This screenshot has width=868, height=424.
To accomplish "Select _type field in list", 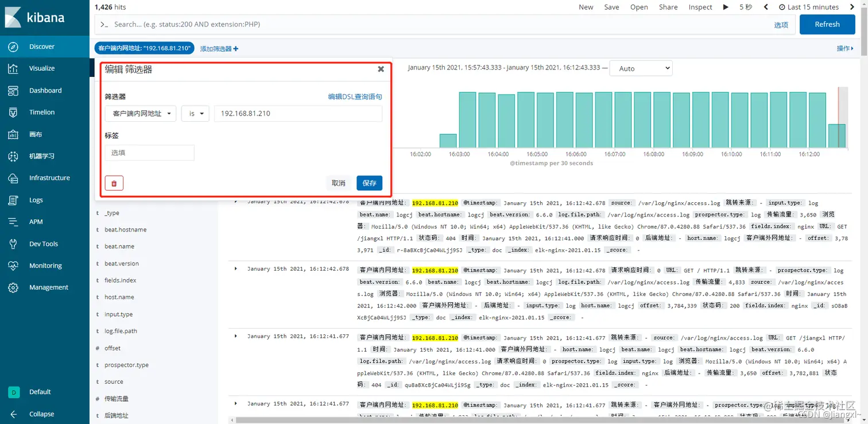I will (112, 213).
